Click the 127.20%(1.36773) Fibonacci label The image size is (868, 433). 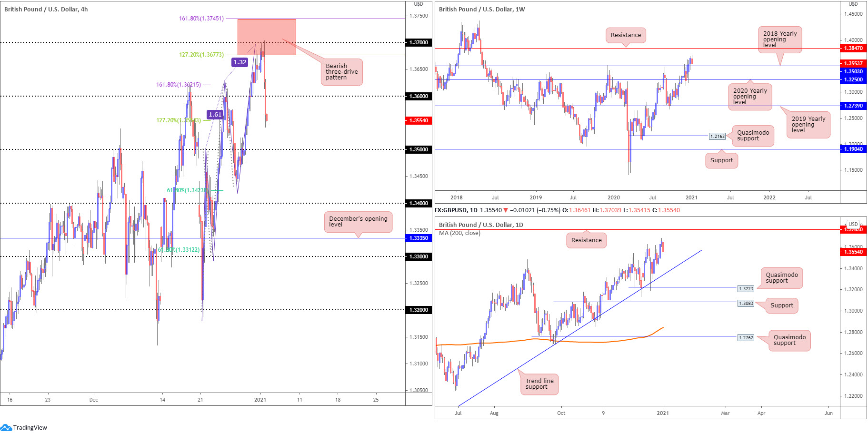point(201,55)
